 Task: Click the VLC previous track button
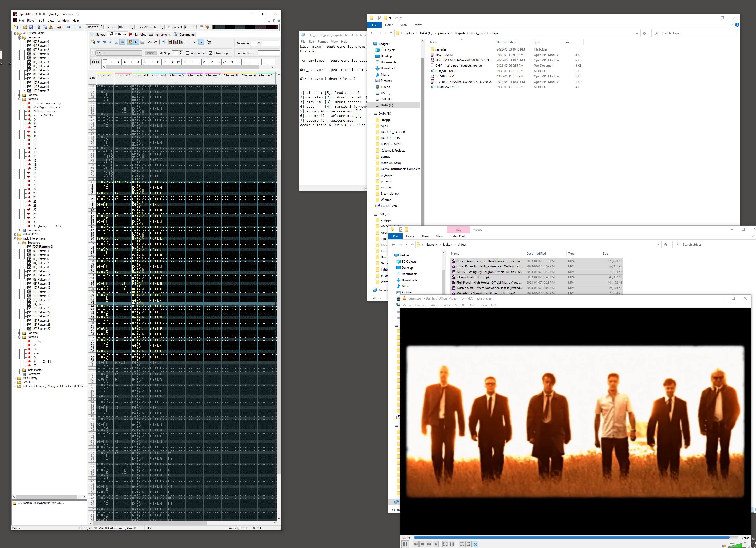(x=415, y=544)
